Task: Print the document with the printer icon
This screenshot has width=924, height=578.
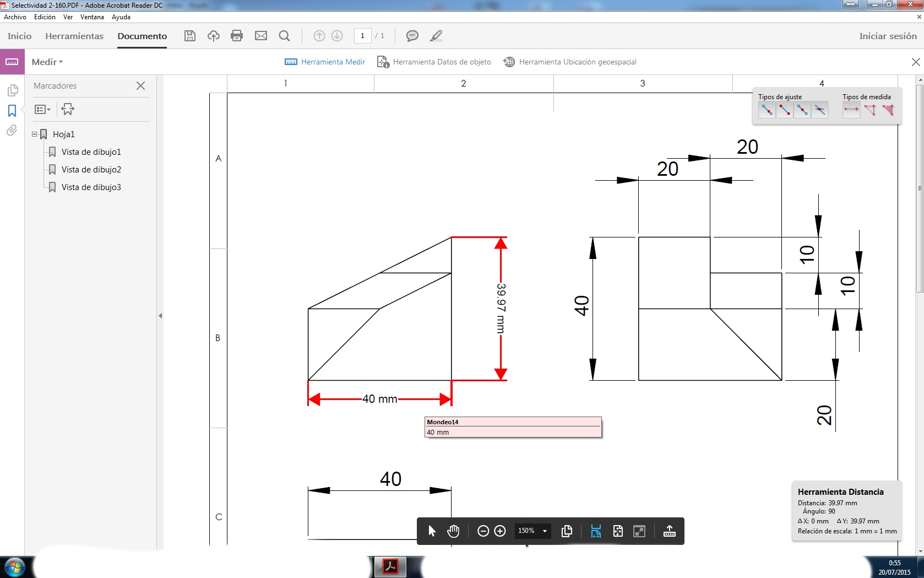Action: click(237, 36)
